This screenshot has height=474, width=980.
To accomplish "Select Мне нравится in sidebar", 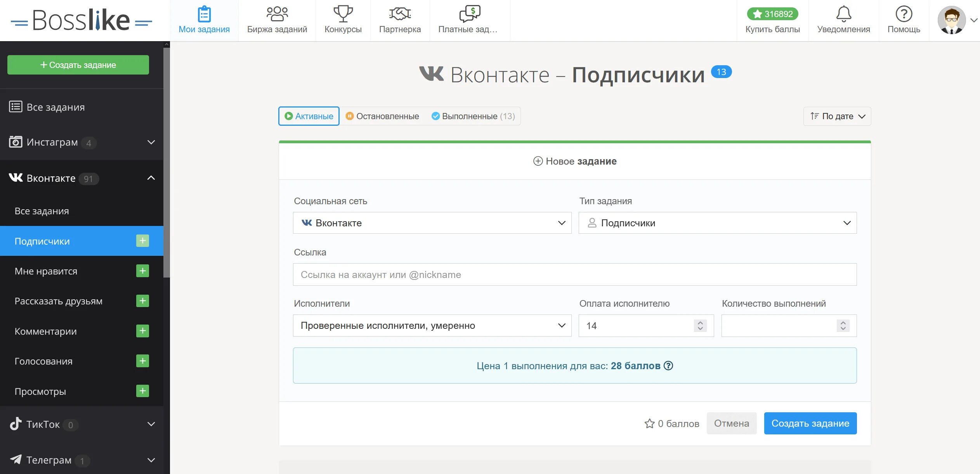I will [x=46, y=271].
